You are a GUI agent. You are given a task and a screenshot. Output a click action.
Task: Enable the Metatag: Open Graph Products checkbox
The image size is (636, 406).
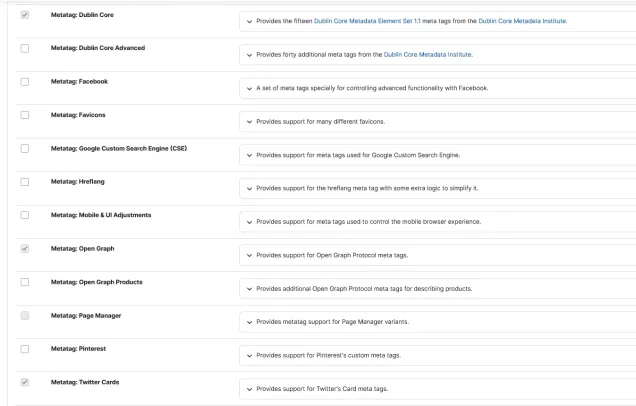[x=25, y=282]
